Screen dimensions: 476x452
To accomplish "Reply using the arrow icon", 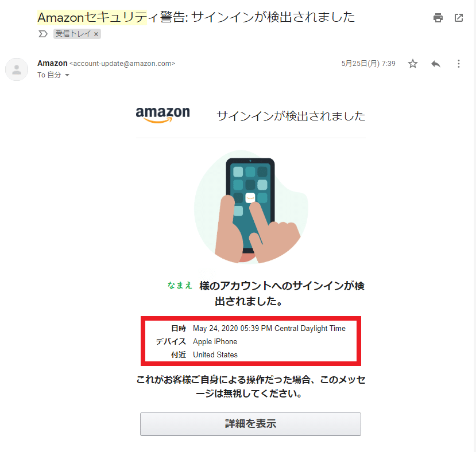I will pos(436,64).
